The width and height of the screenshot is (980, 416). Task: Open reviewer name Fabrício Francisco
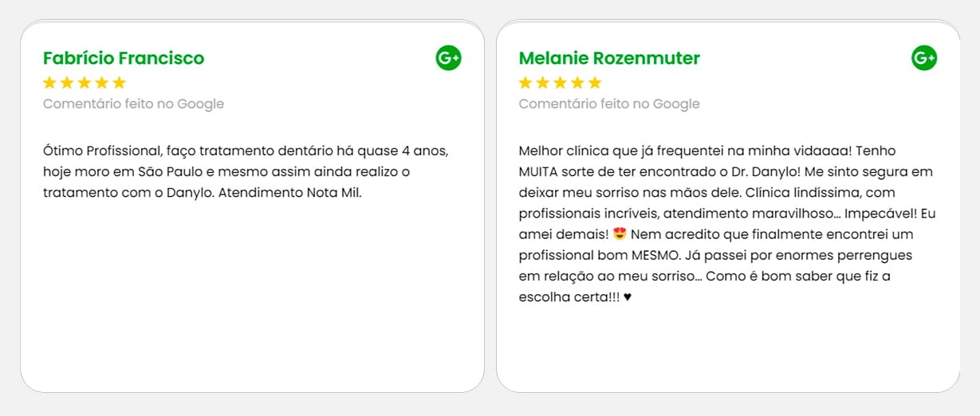(124, 58)
